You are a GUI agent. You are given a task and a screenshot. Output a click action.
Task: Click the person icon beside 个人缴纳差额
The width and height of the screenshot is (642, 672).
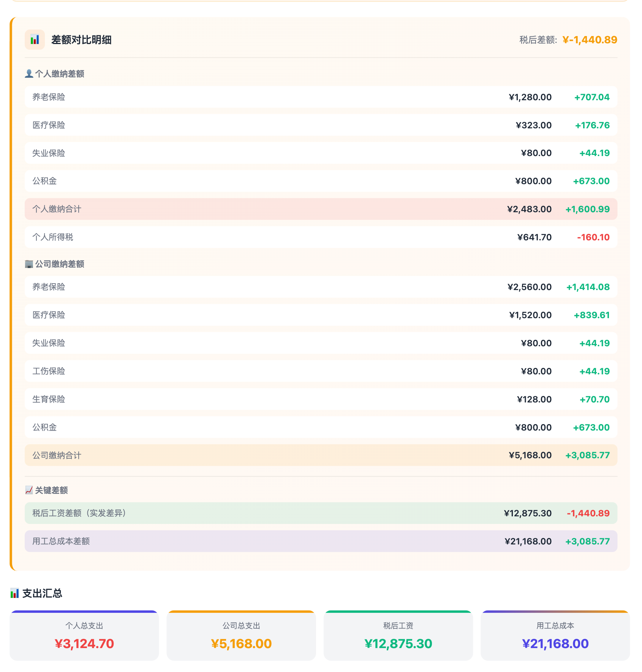coord(29,74)
